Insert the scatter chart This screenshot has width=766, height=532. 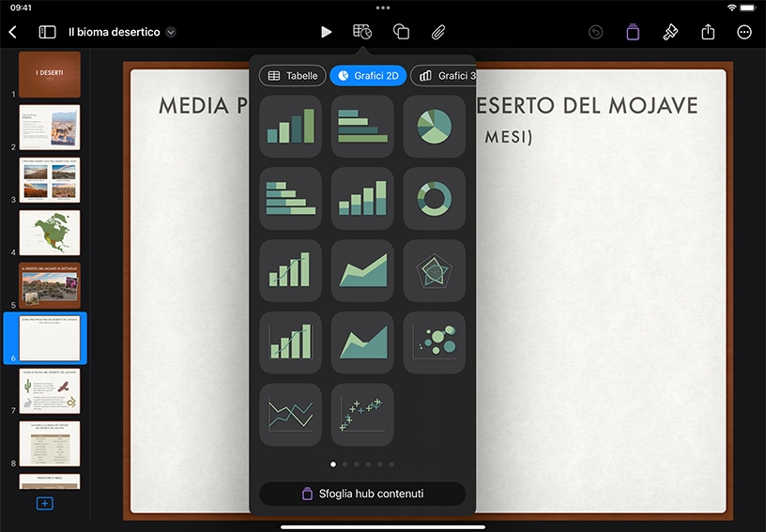362,415
